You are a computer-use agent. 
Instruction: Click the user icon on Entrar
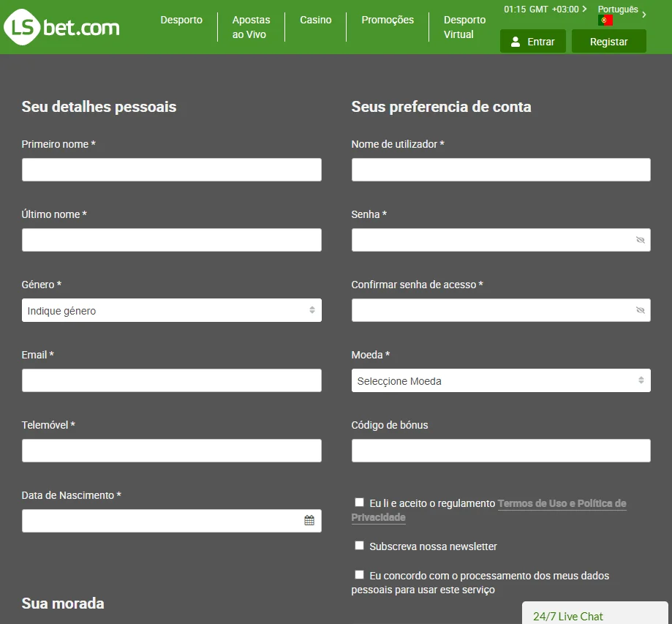pos(516,42)
